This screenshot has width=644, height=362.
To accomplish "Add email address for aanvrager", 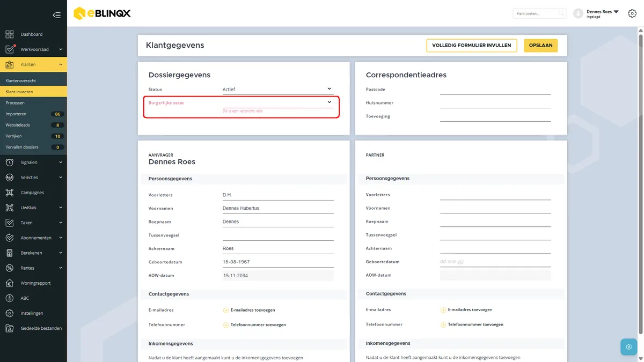I will tap(249, 310).
